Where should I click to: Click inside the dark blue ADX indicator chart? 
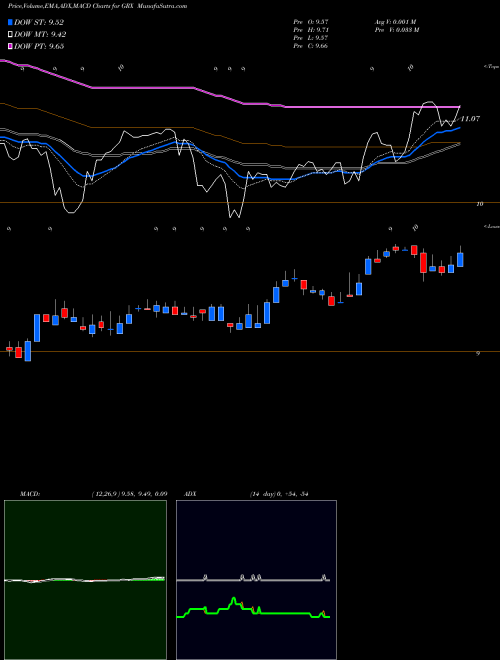tap(256, 580)
